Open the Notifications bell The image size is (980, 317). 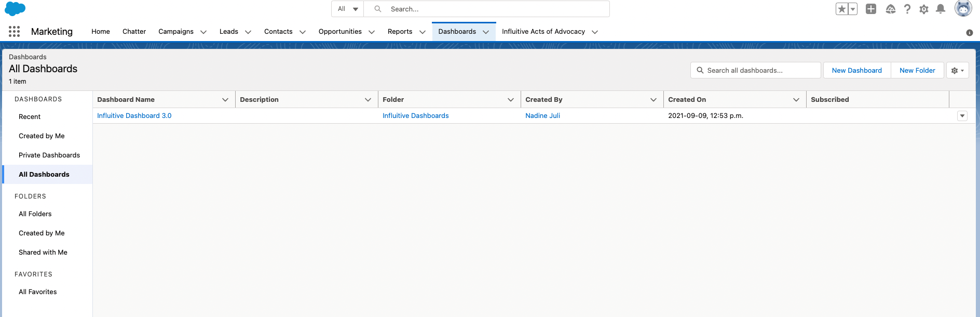(x=941, y=9)
